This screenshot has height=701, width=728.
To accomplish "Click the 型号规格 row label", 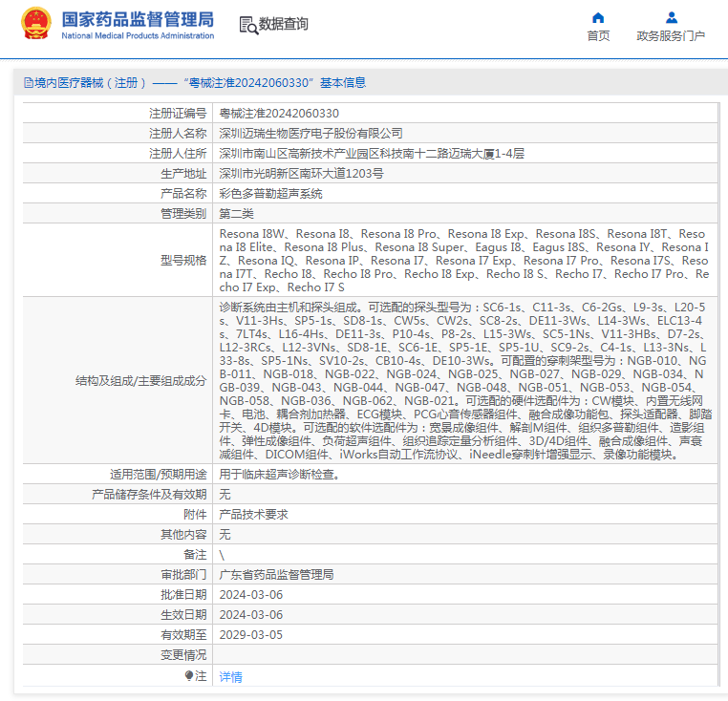I will 182,260.
